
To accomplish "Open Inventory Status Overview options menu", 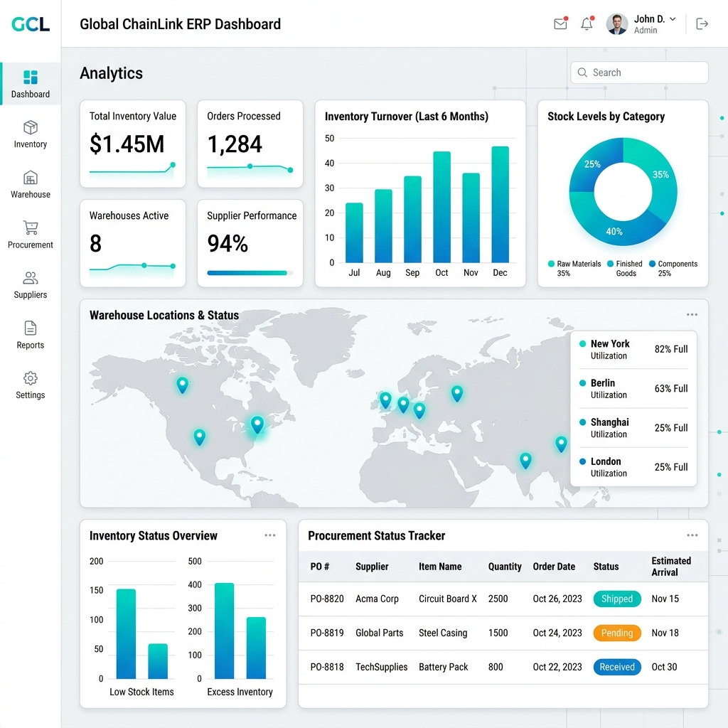I will coord(269,535).
